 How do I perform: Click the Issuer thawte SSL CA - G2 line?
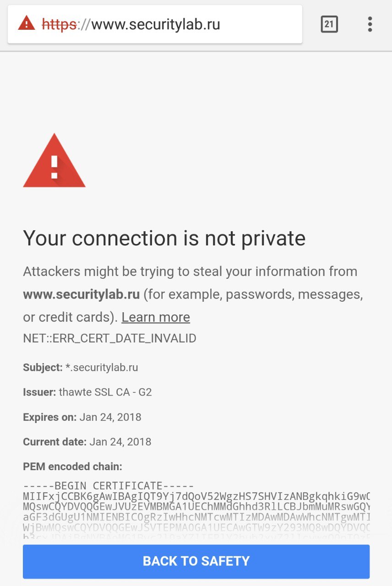(x=87, y=392)
